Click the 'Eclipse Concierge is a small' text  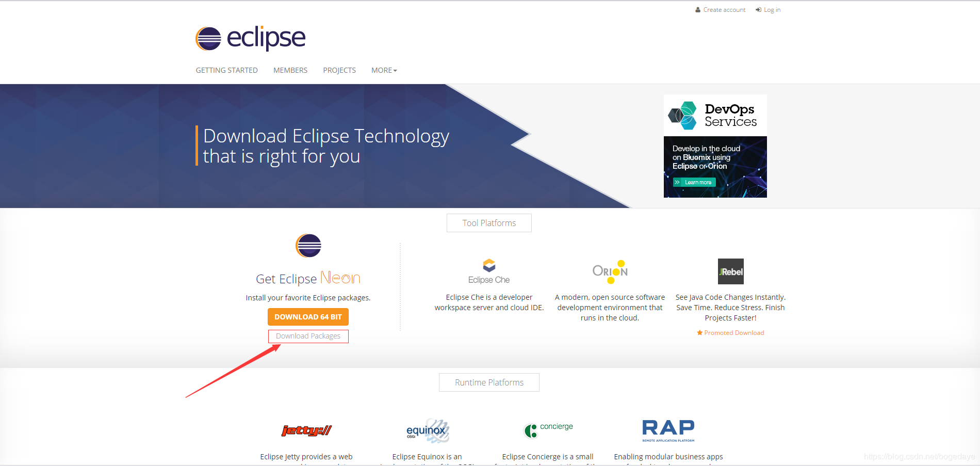click(548, 457)
